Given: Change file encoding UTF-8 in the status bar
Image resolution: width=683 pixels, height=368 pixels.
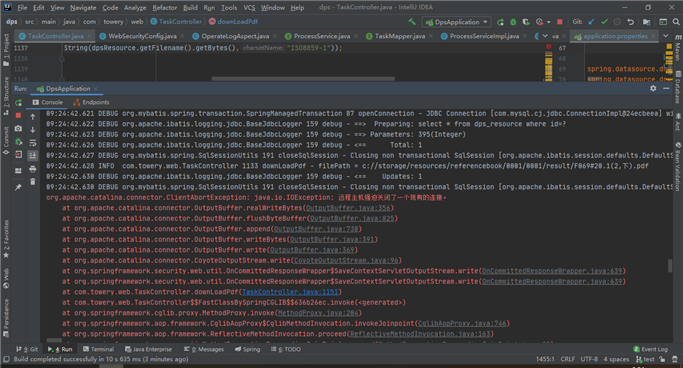Looking at the screenshot, I should 589,359.
